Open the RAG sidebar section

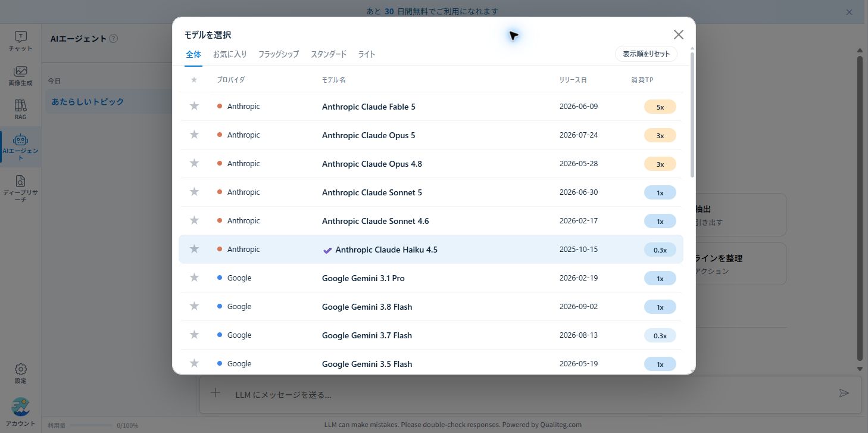click(20, 110)
